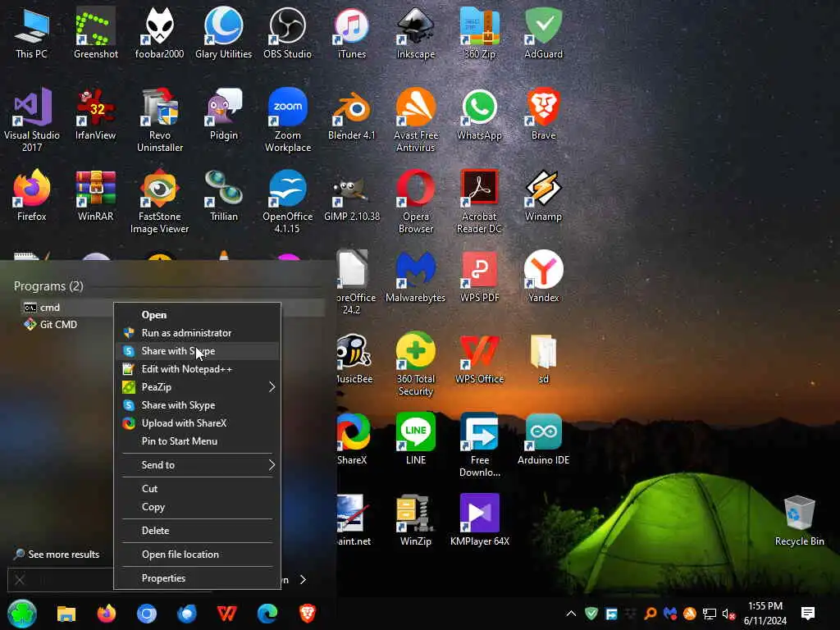Launch KMPlayer 64X shortcut

[479, 520]
